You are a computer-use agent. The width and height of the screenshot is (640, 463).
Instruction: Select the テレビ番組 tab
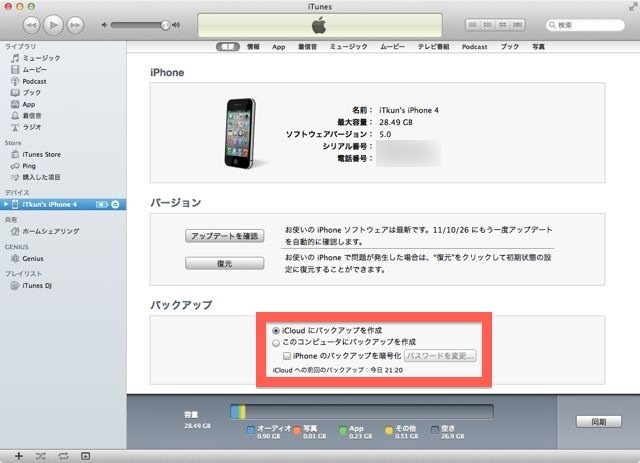pyautogui.click(x=433, y=47)
